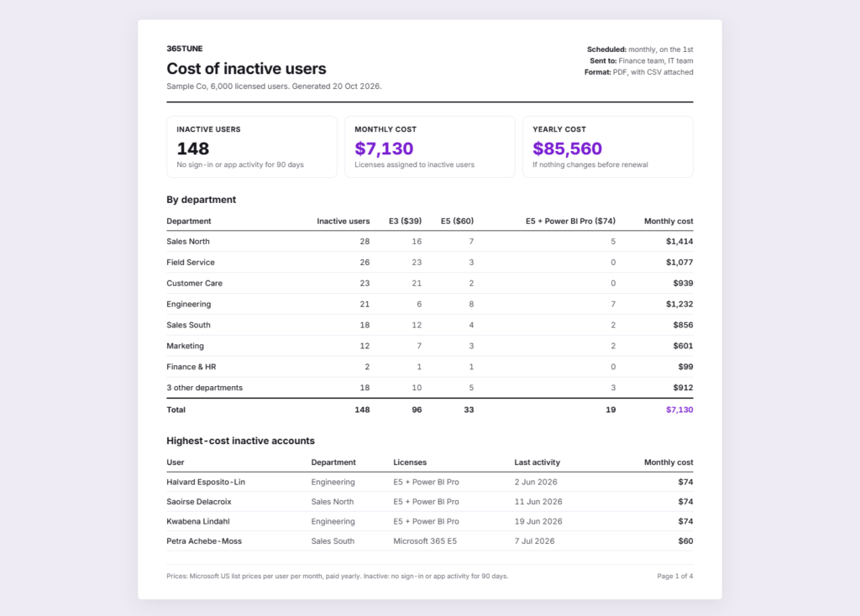Click the $939 monthly cost cell
The height and width of the screenshot is (616, 860).
[x=683, y=284]
